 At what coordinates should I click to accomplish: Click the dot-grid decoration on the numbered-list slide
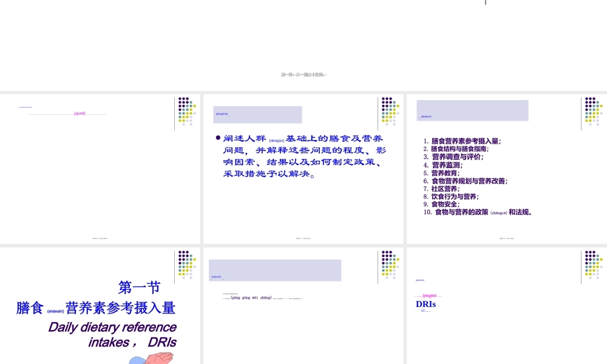coord(592,112)
